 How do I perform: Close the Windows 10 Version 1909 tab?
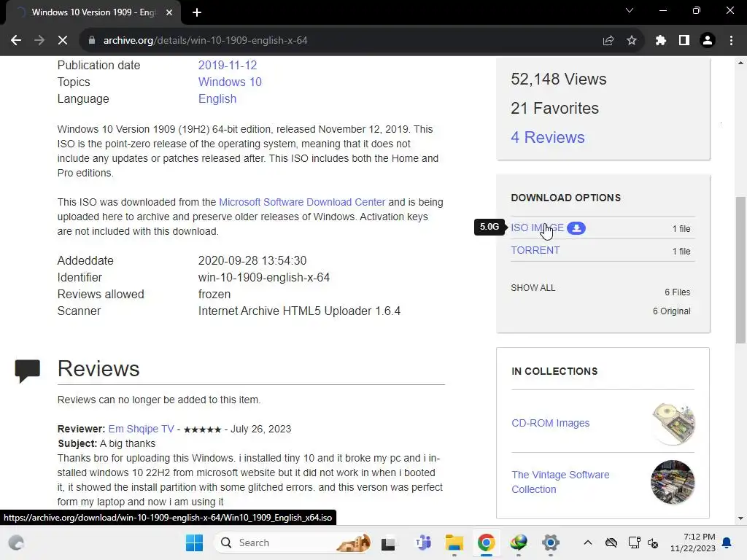[x=169, y=12]
